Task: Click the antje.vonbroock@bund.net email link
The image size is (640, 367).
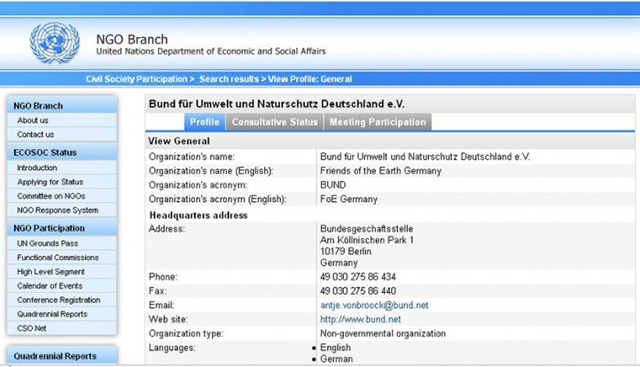Action: pos(374,305)
